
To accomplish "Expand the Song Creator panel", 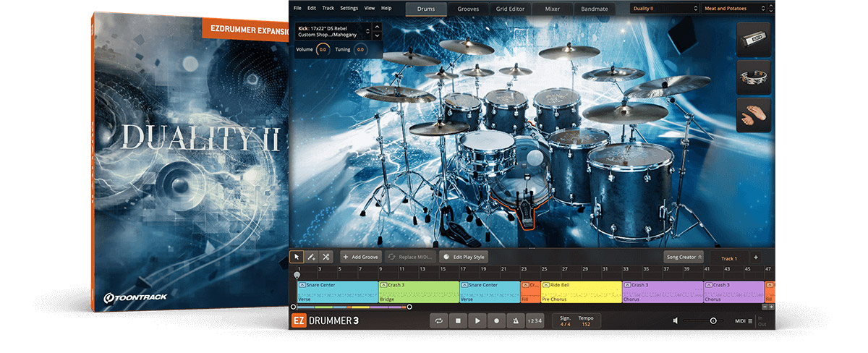I will (684, 258).
